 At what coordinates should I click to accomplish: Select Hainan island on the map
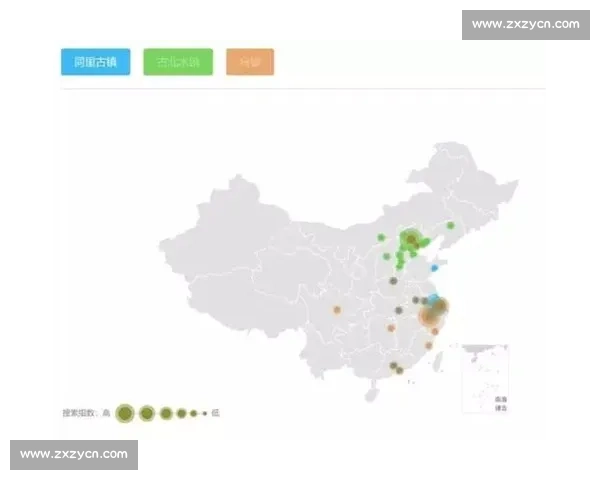(371, 394)
